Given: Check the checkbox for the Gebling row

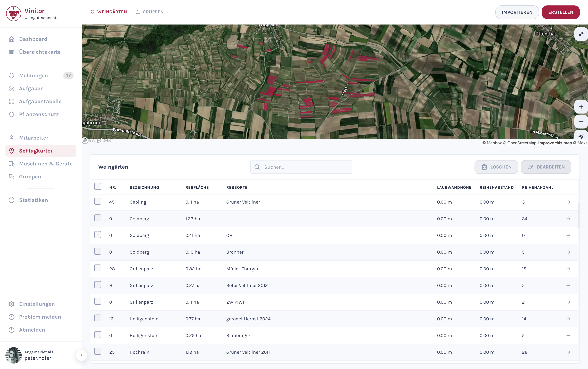Looking at the screenshot, I should (98, 201).
